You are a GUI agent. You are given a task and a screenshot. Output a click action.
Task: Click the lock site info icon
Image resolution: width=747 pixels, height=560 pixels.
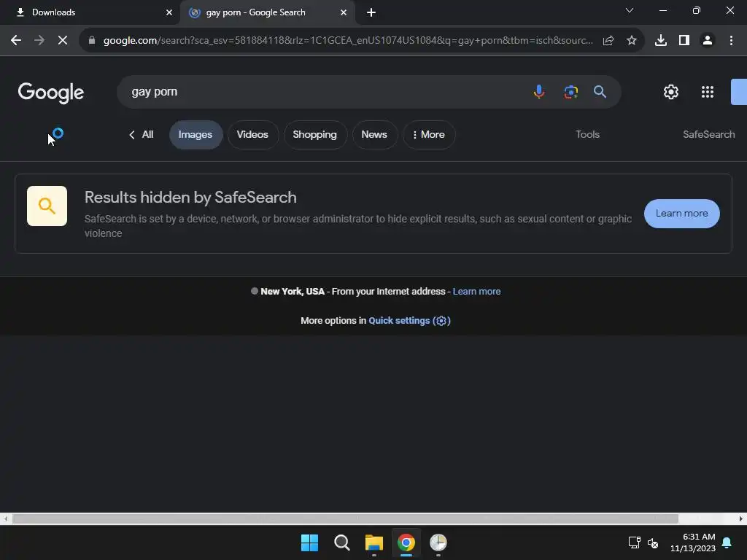point(92,41)
